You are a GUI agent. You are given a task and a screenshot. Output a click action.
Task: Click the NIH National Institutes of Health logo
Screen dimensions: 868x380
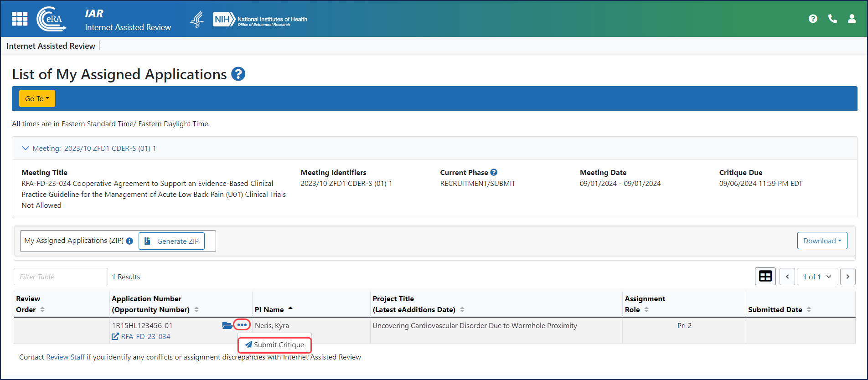click(260, 19)
